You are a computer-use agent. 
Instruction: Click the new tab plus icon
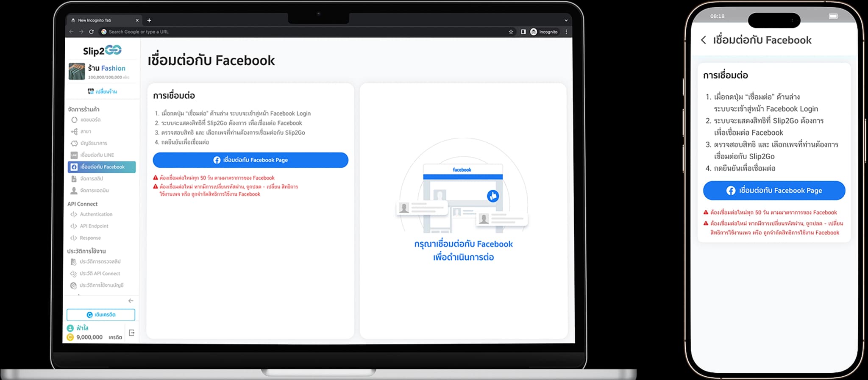[x=149, y=20]
